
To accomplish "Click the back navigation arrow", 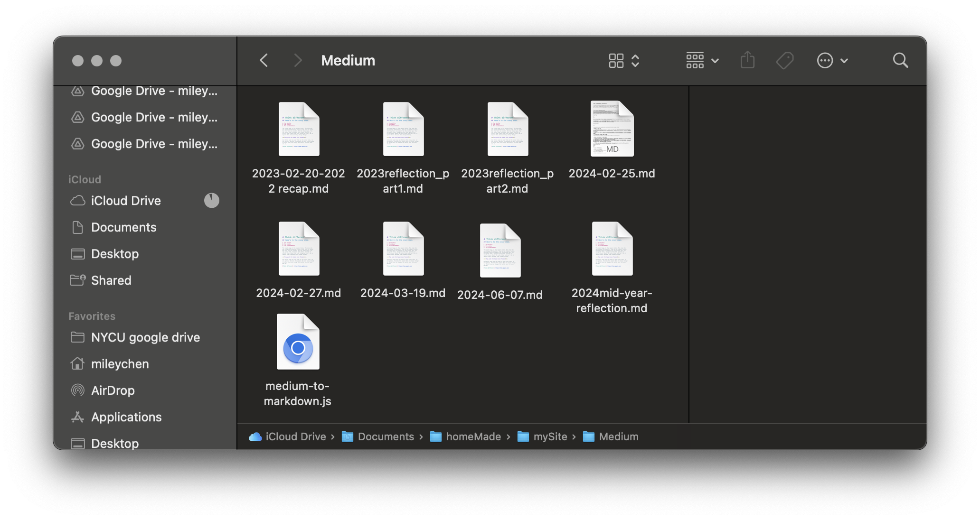I will [263, 60].
